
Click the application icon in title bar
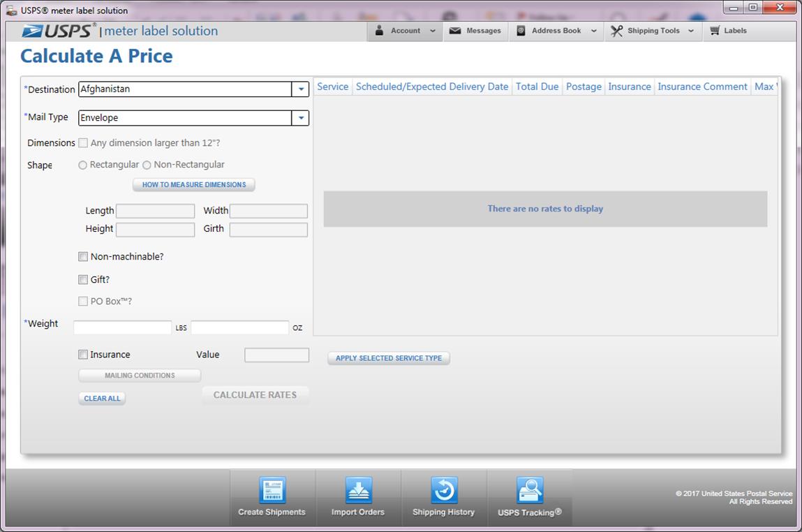[11, 10]
